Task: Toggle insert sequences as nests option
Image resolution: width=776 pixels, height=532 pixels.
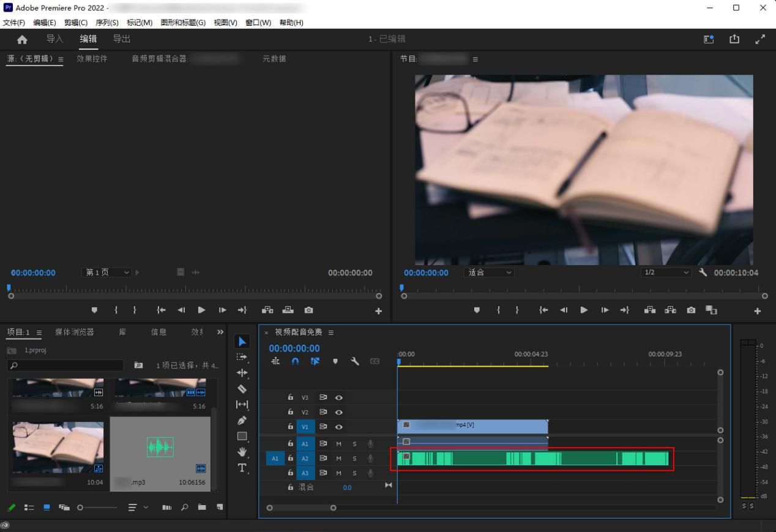Action: pos(276,361)
